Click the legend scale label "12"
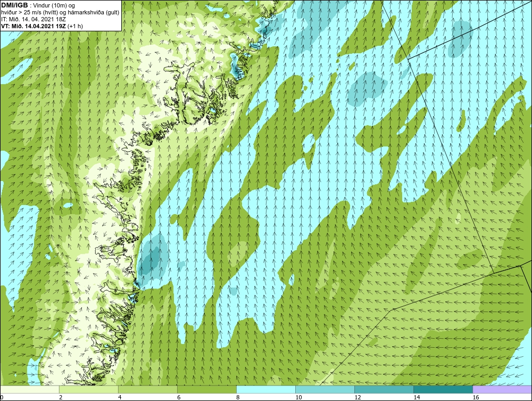Image resolution: width=532 pixels, height=401 pixels. (x=358, y=398)
